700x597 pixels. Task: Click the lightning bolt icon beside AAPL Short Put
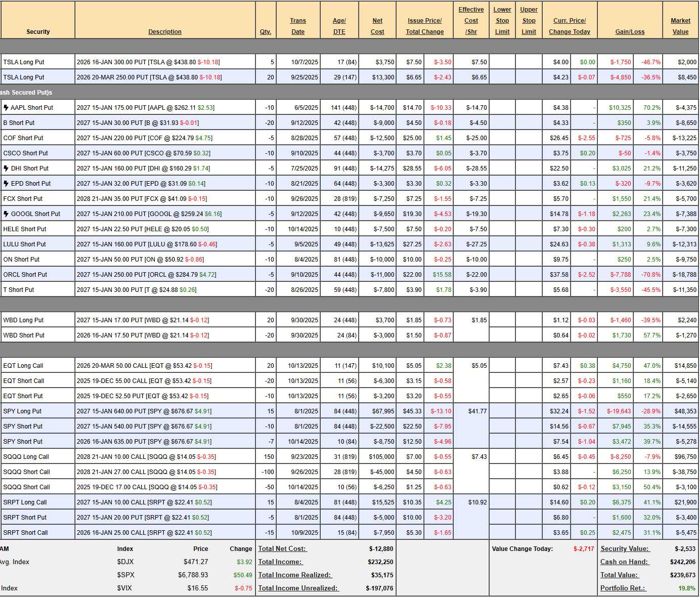tap(6, 108)
